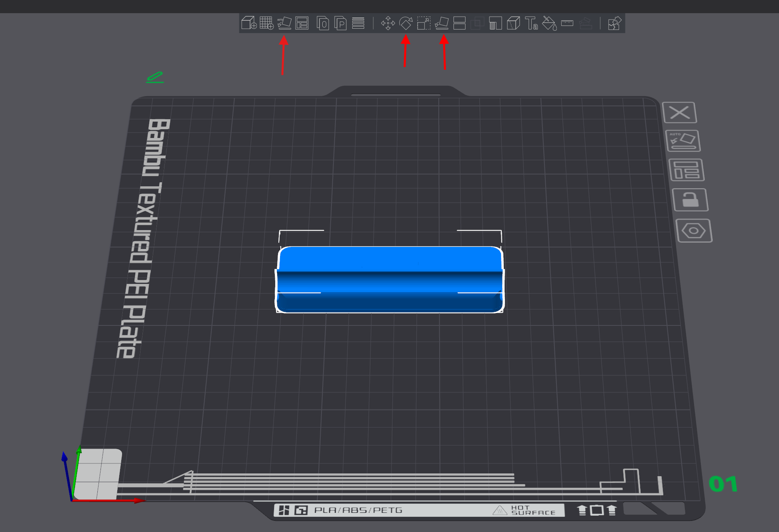The height and width of the screenshot is (532, 779).
Task: Activate the Measure ruler tool
Action: point(567,23)
